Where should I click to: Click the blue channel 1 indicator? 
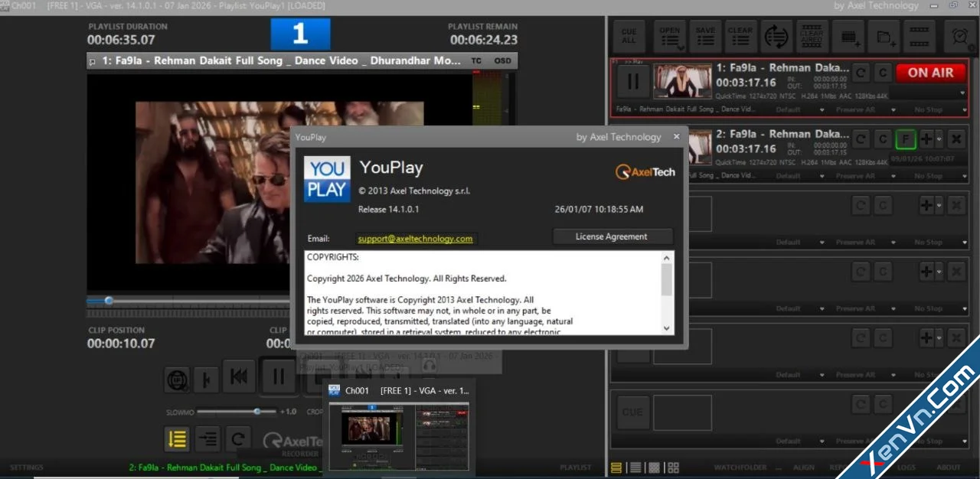click(x=300, y=34)
